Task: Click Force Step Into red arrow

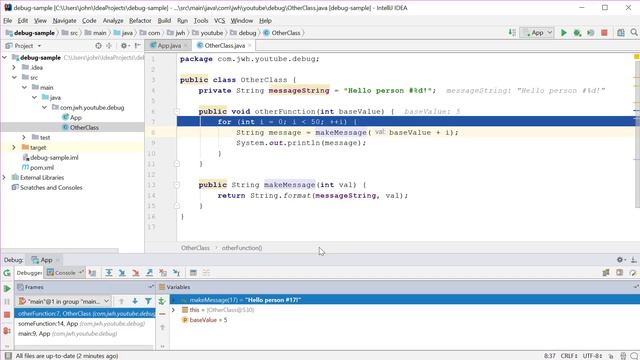Action: pos(136,273)
